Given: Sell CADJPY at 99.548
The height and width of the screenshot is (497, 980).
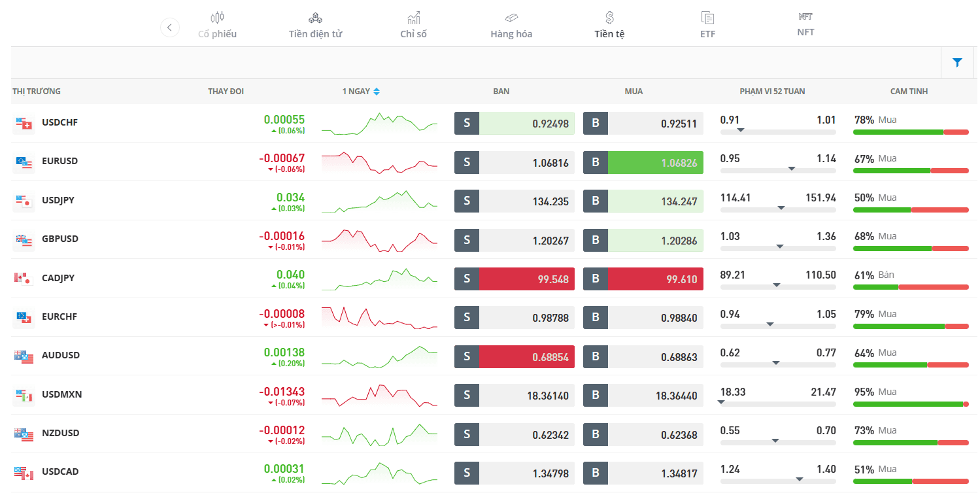Looking at the screenshot, I should coord(515,279).
